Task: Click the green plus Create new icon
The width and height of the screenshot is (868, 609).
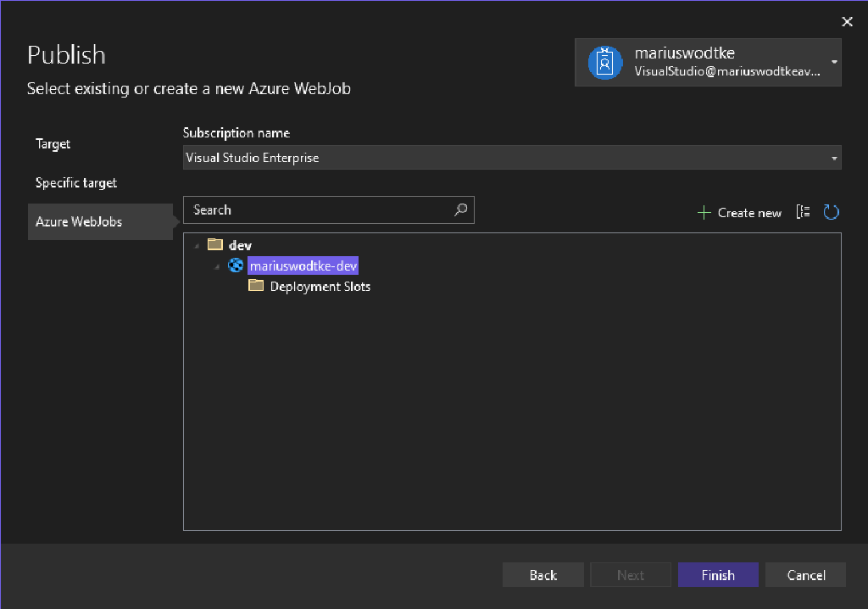Action: click(x=704, y=212)
